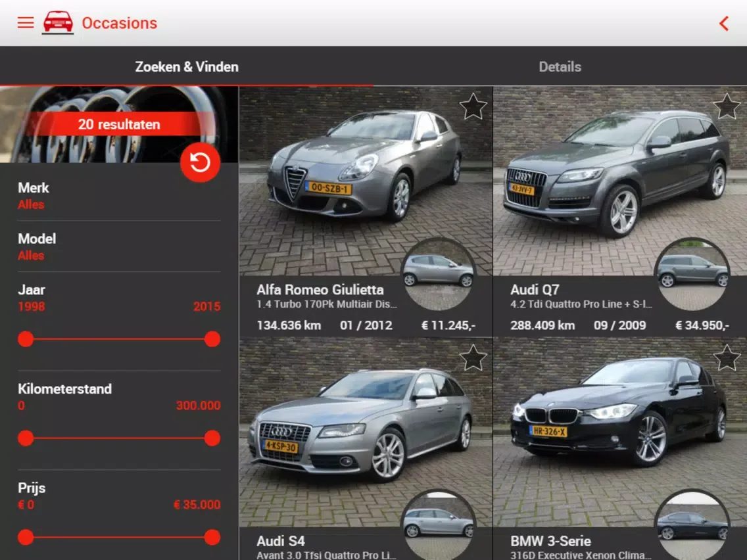The height and width of the screenshot is (560, 747).
Task: Click the 01 / 2012 date text
Action: coord(366,325)
